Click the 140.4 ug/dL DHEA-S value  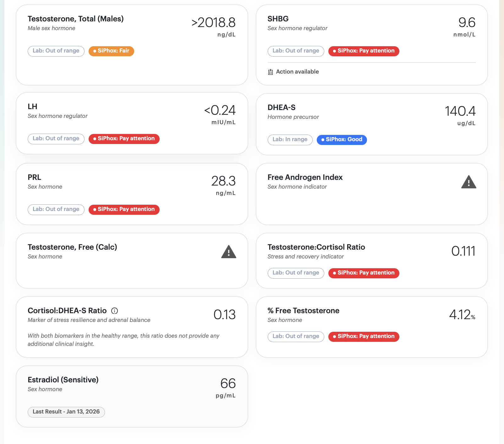[x=460, y=115]
